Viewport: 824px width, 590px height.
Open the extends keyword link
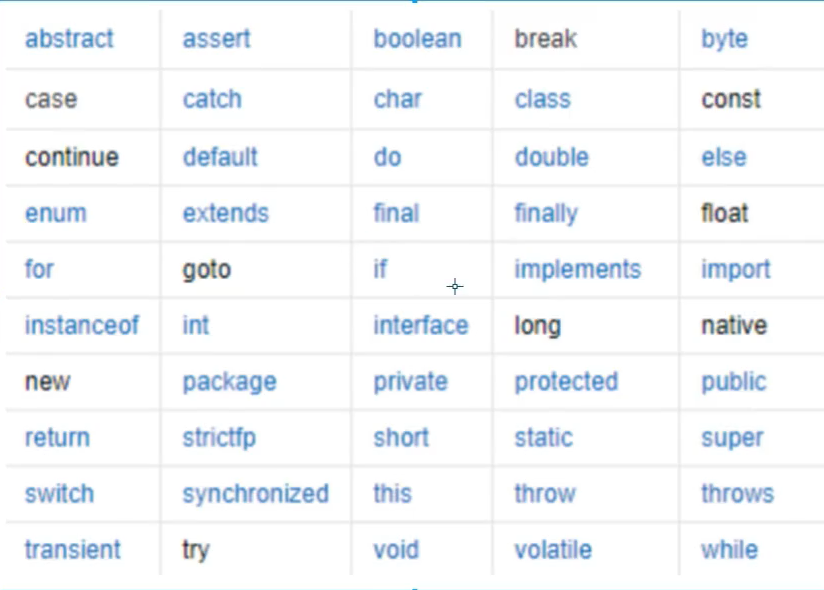225,213
